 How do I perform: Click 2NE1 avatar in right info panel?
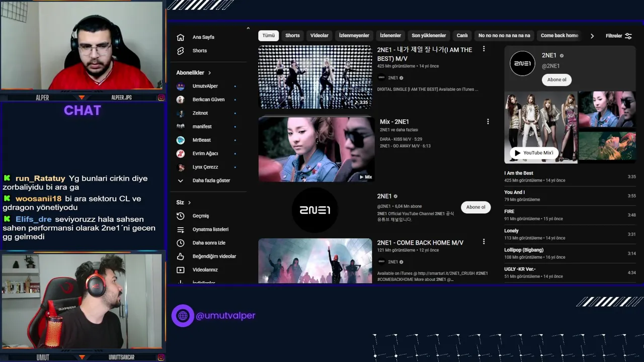tap(522, 63)
